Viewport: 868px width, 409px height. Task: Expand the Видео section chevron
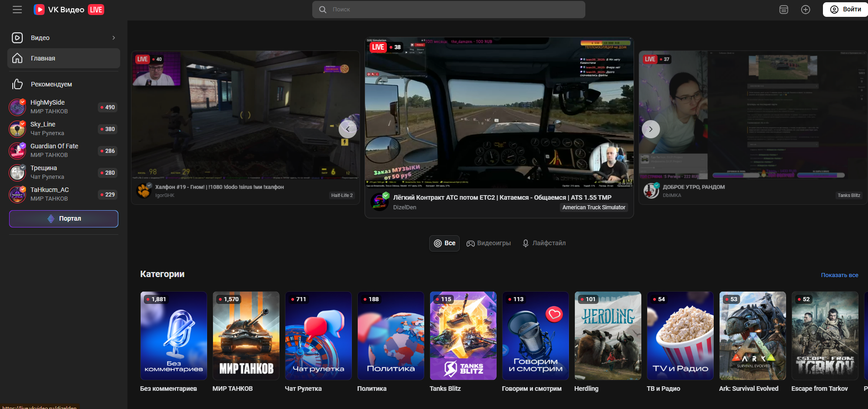113,38
